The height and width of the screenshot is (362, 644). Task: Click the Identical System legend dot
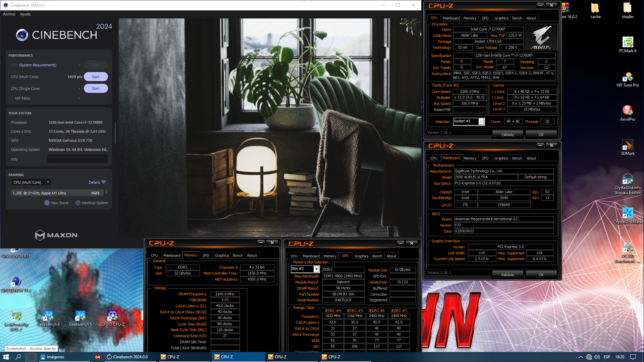click(78, 203)
